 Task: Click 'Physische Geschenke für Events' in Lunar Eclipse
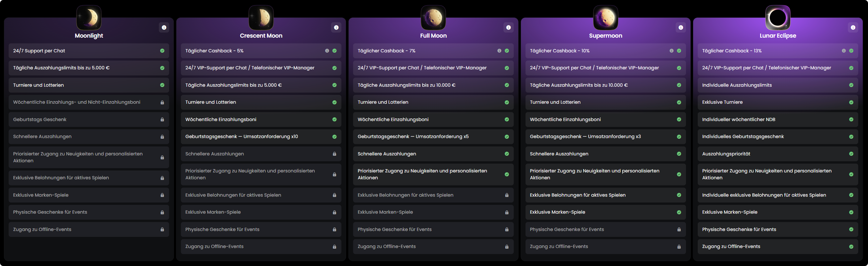(x=739, y=230)
